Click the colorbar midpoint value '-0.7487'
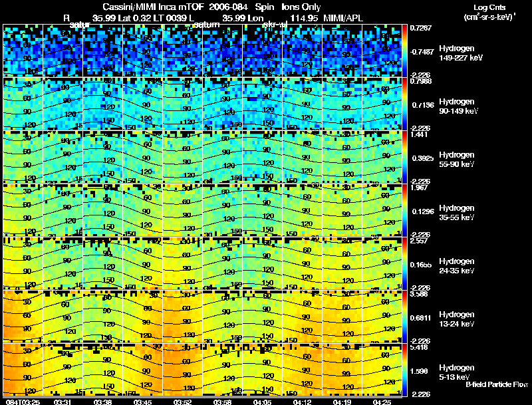The width and height of the screenshot is (532, 405). [x=422, y=52]
